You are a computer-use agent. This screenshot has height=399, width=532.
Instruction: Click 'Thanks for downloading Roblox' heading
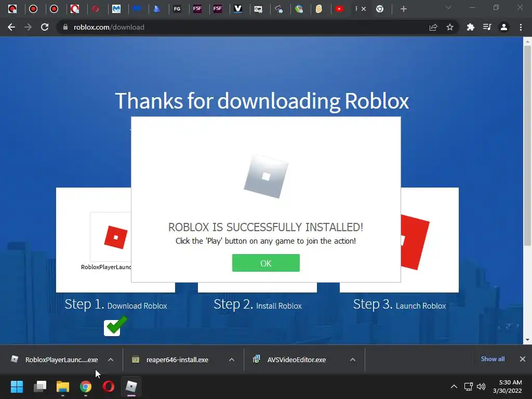262,101
